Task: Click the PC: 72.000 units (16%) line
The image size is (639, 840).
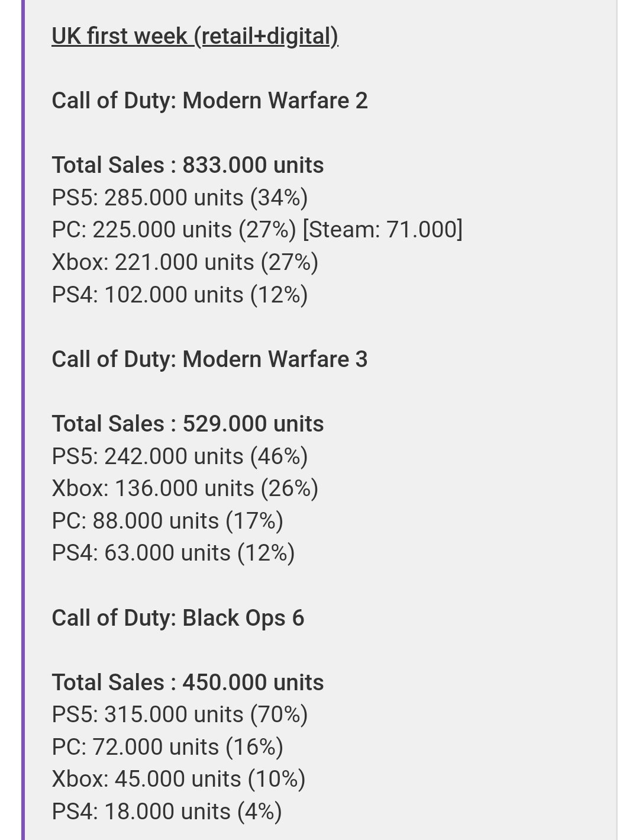Action: pyautogui.click(x=167, y=747)
